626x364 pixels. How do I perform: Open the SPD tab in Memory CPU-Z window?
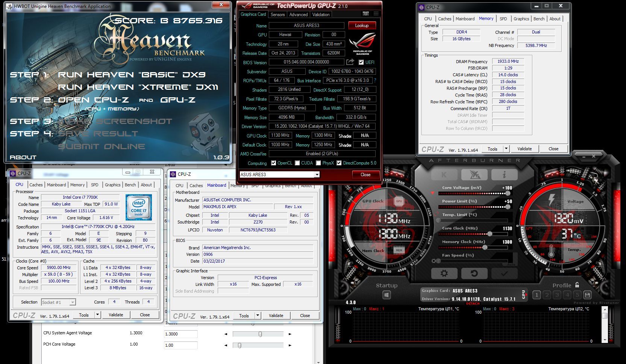[503, 19]
